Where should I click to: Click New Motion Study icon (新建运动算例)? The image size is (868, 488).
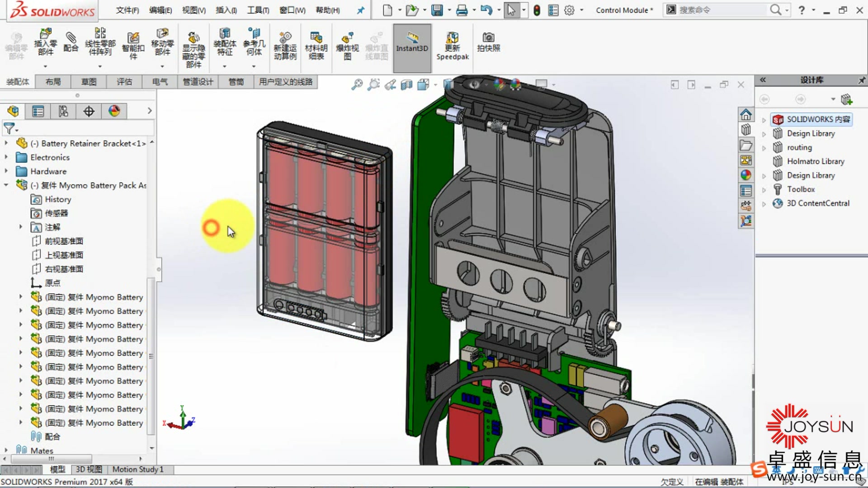pyautogui.click(x=285, y=45)
